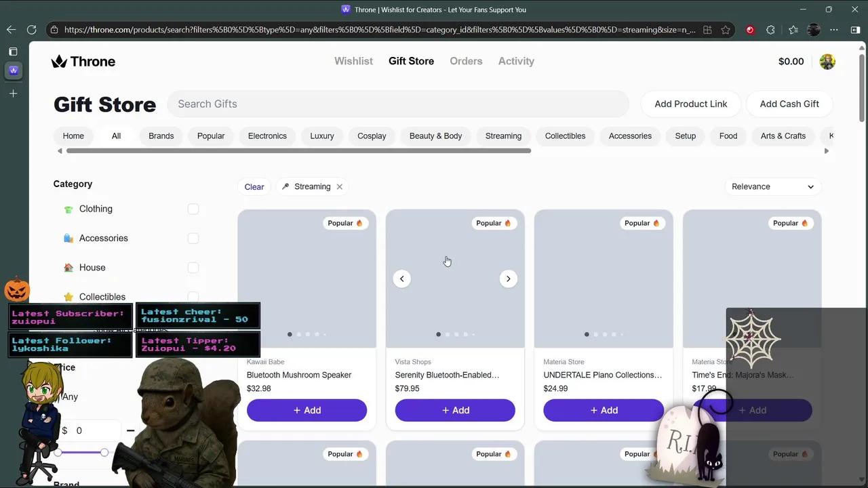Image resolution: width=868 pixels, height=488 pixels.
Task: View site information lock icon
Action: 54,30
